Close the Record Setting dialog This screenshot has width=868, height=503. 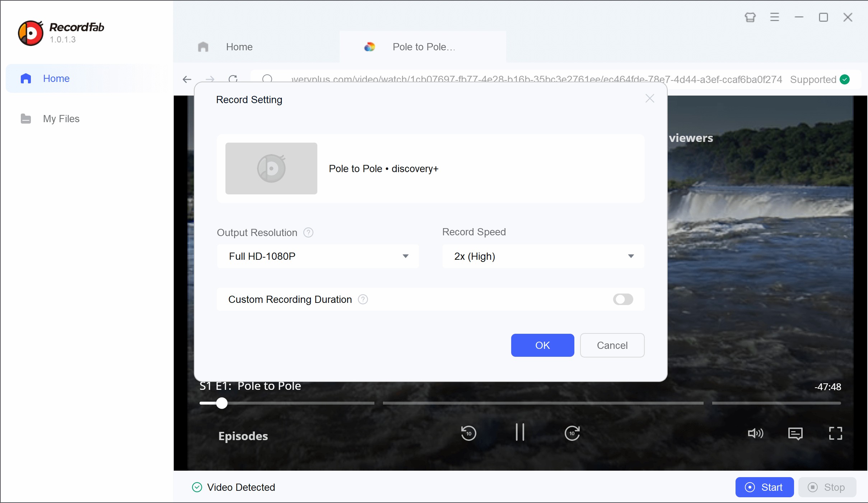(x=650, y=98)
